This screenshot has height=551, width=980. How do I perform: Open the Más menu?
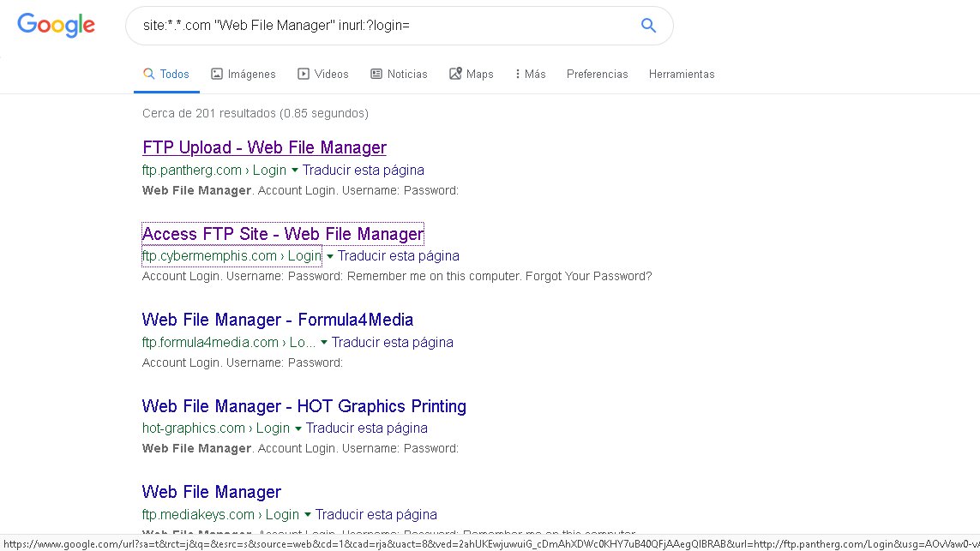pos(530,74)
